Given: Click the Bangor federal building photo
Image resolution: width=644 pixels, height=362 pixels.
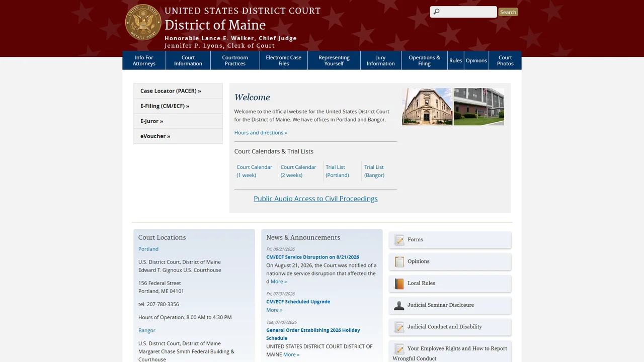Looking at the screenshot, I should pos(479,107).
